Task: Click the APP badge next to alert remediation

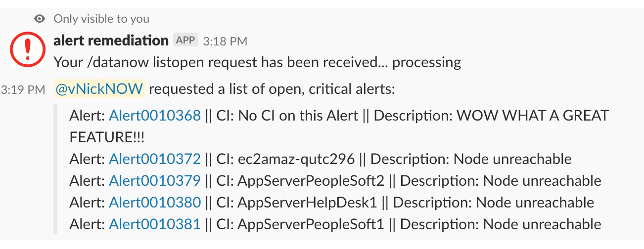Action: point(185,41)
